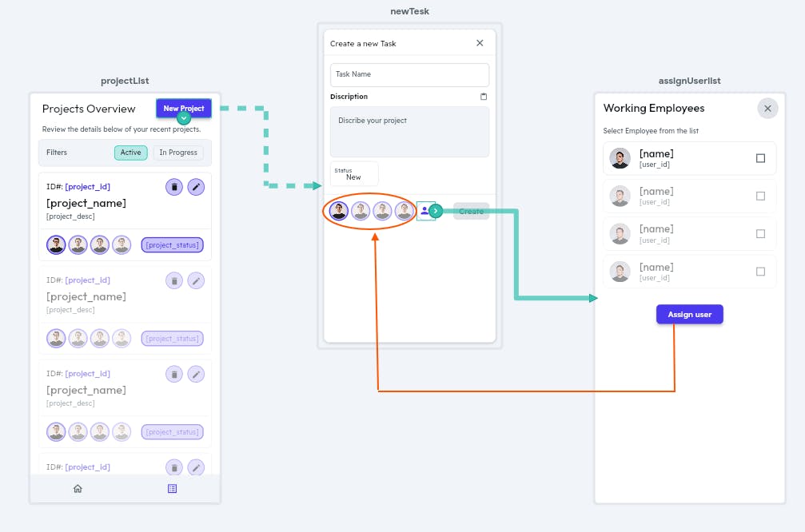Click the home icon in the bottom navigation
The image size is (805, 532).
click(x=78, y=489)
